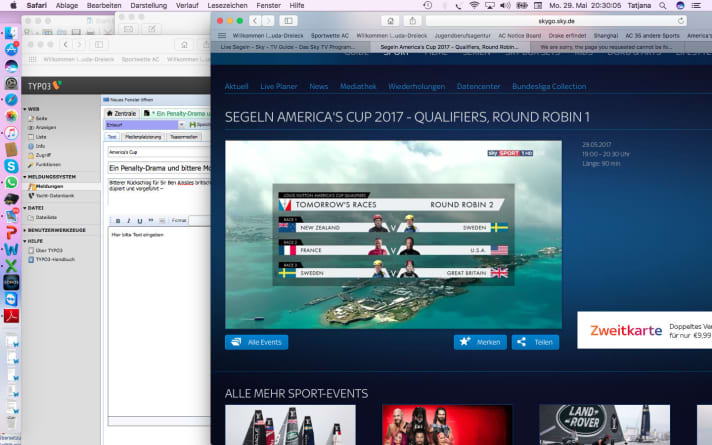Select the Zentrale tab in TYPO3
This screenshot has height=445, width=712.
121,114
